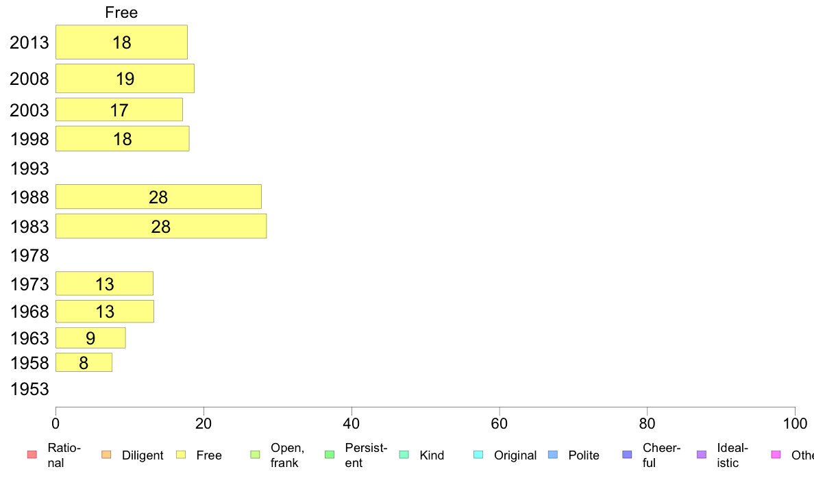Screen dimensions: 814x504
Task: Click the Kind legend swatch
Action: click(x=404, y=455)
